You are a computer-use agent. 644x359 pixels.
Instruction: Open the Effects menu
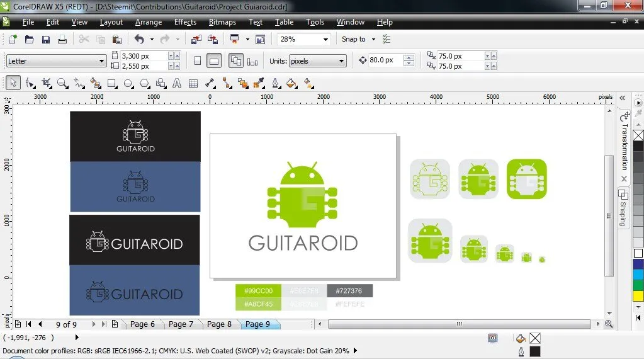tap(185, 22)
